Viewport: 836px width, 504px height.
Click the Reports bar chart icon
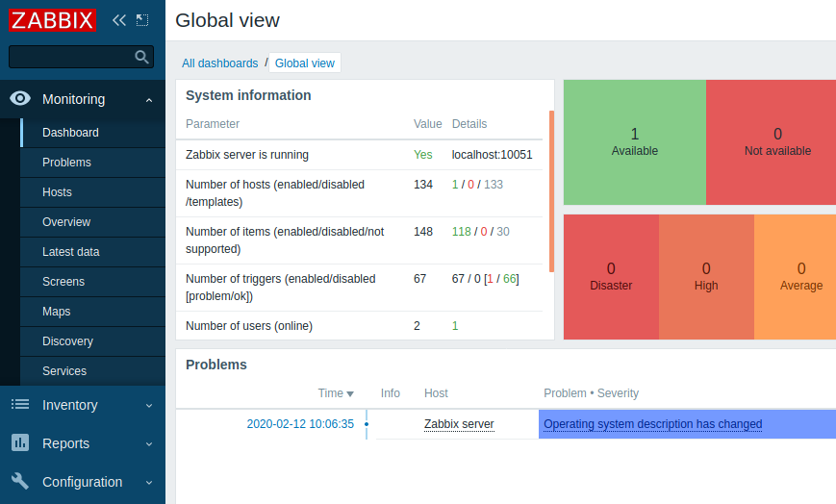pos(20,442)
